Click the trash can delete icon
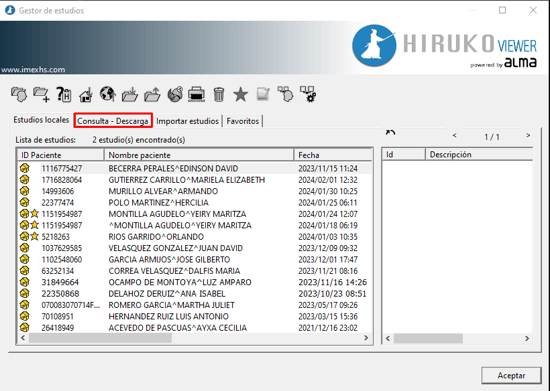 [x=219, y=94]
